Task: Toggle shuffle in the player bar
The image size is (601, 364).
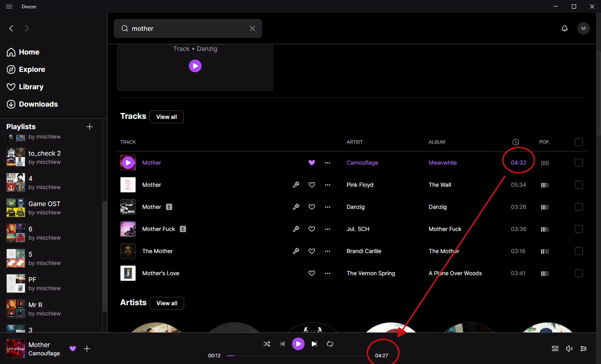Action: coord(267,344)
